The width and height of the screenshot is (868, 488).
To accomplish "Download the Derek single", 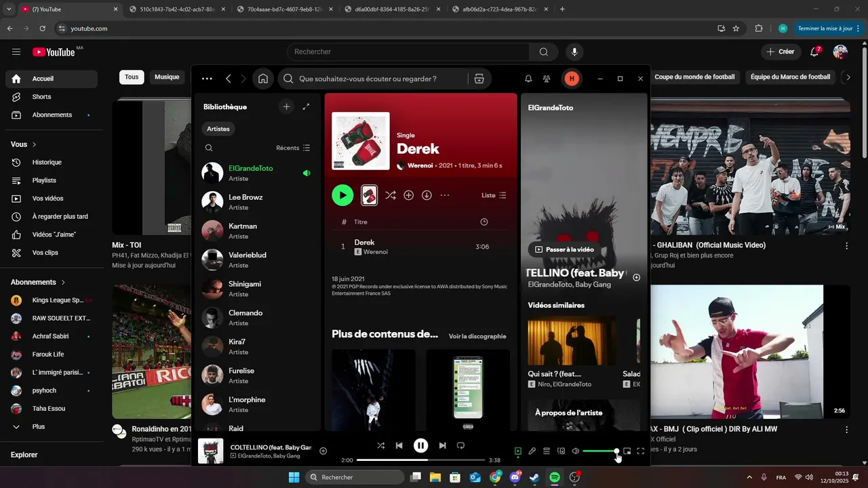I will pyautogui.click(x=427, y=195).
